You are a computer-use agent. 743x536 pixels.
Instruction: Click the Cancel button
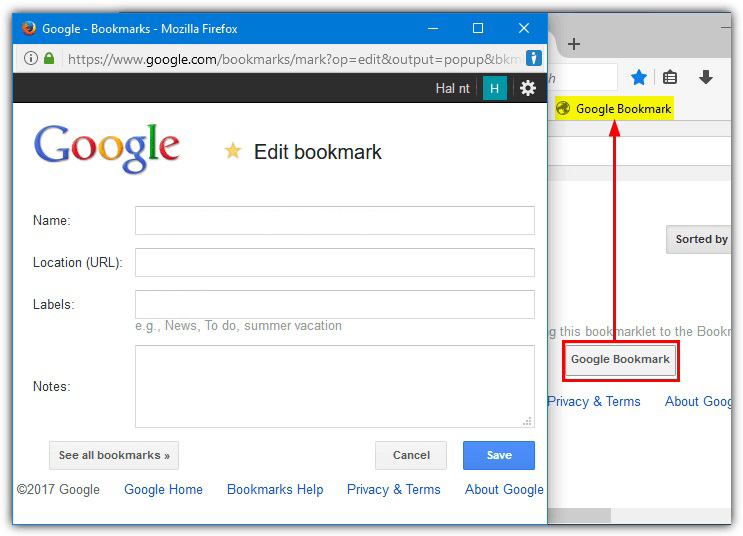click(411, 455)
